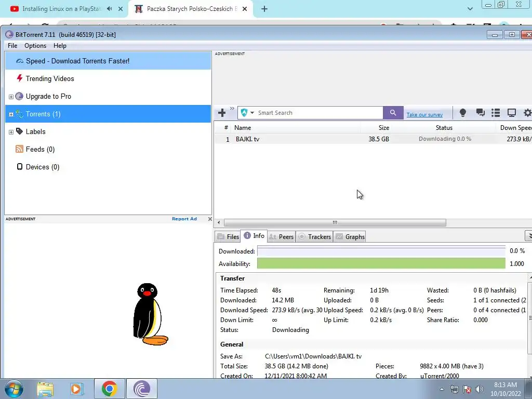The image size is (532, 399).
Task: Switch to the Graphs tab
Action: [350, 236]
